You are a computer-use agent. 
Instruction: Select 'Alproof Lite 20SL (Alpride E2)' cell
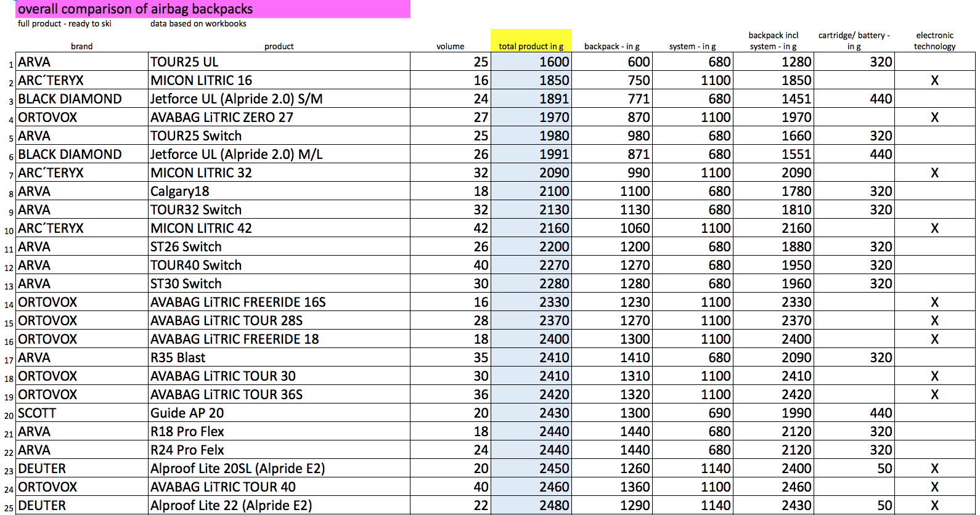(x=279, y=468)
